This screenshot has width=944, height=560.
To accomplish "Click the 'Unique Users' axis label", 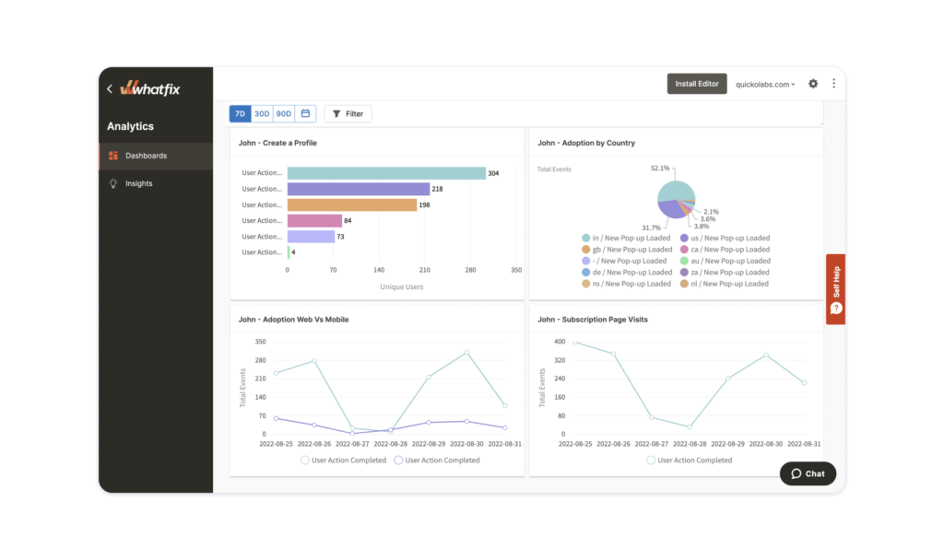I will tap(402, 287).
